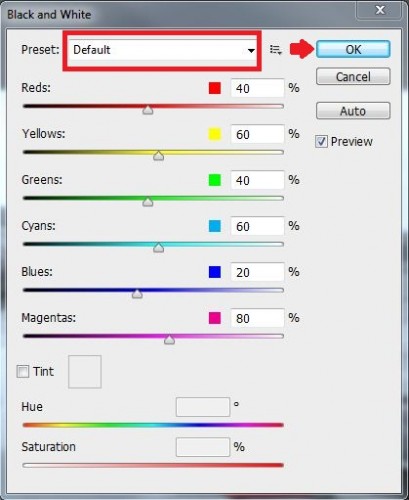
Task: Enable the Tint checkbox
Action: coord(23,371)
